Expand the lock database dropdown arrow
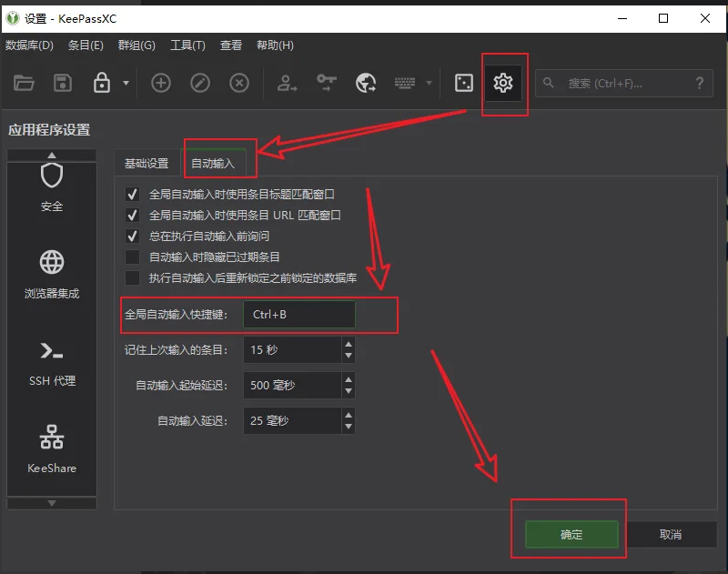 pos(126,83)
